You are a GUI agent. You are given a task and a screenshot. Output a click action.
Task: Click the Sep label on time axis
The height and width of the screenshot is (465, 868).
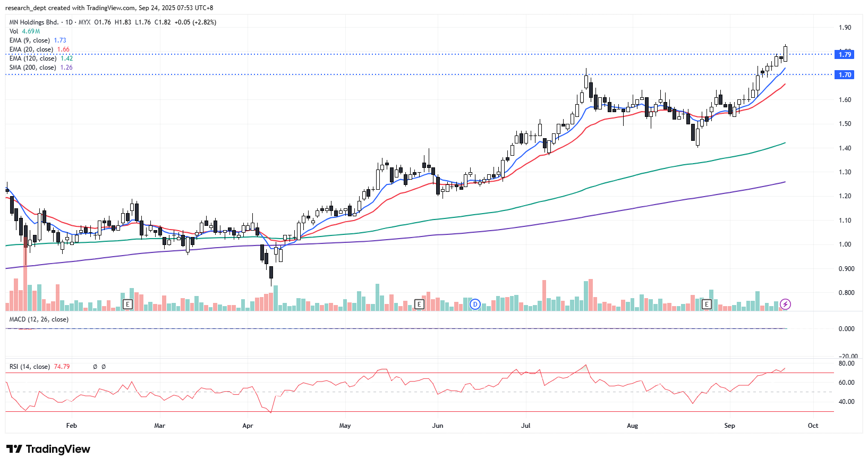729,426
